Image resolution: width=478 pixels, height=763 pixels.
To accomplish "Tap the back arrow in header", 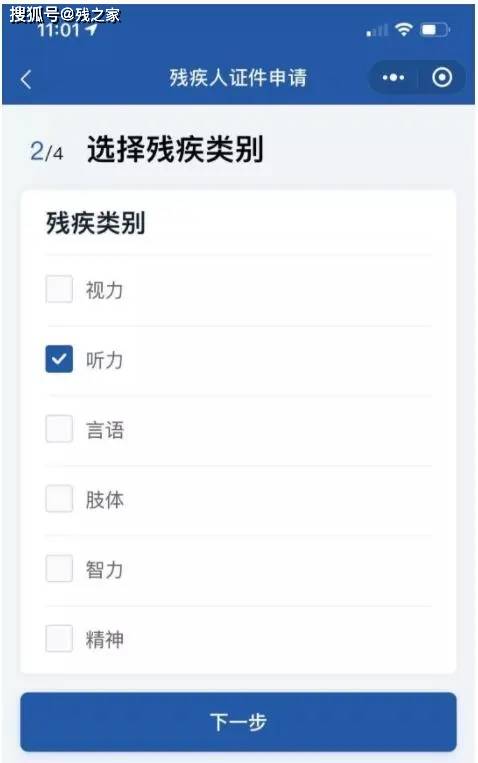I will coord(26,79).
